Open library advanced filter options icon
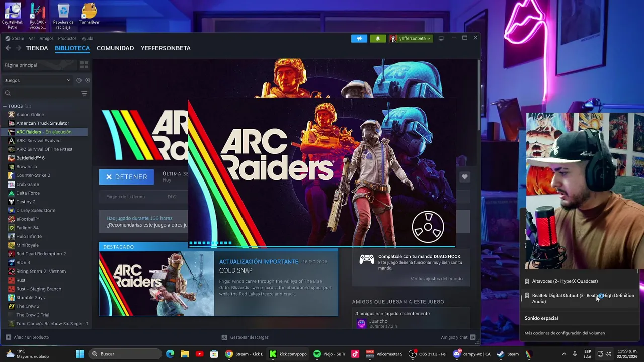Screen dimensions: 644x362 coord(84,93)
